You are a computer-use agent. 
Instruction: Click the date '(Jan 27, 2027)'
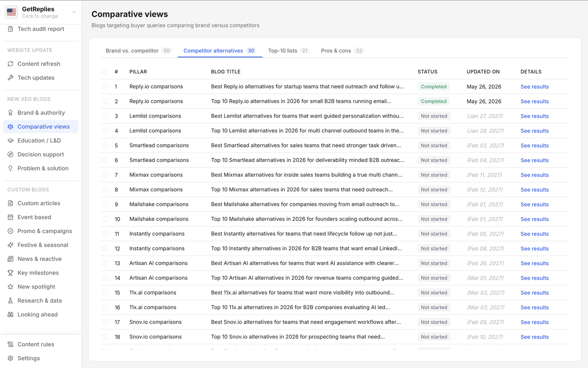(x=485, y=116)
